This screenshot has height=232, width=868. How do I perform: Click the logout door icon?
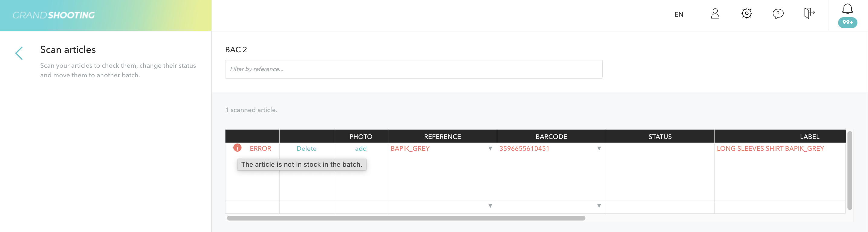click(809, 13)
